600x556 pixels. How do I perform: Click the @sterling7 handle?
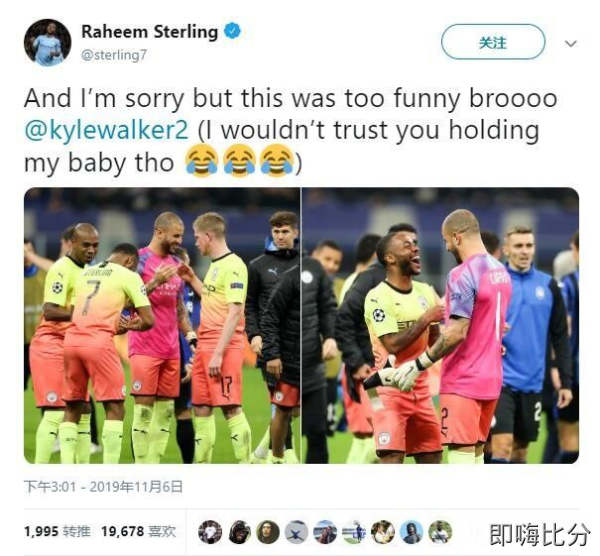point(114,55)
